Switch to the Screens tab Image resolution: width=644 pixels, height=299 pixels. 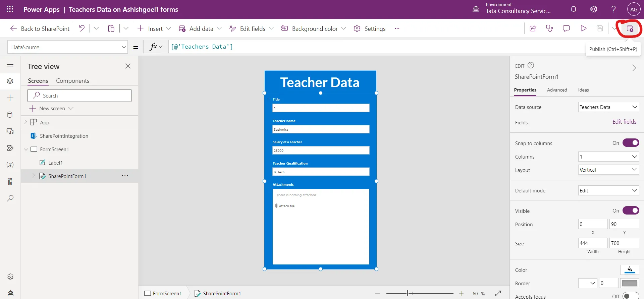pos(38,81)
